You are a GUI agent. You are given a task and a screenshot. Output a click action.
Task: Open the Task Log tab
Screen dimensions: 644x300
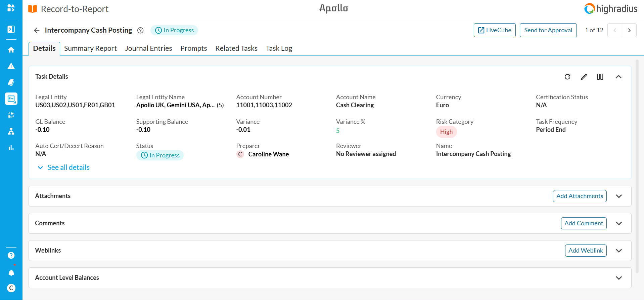279,48
